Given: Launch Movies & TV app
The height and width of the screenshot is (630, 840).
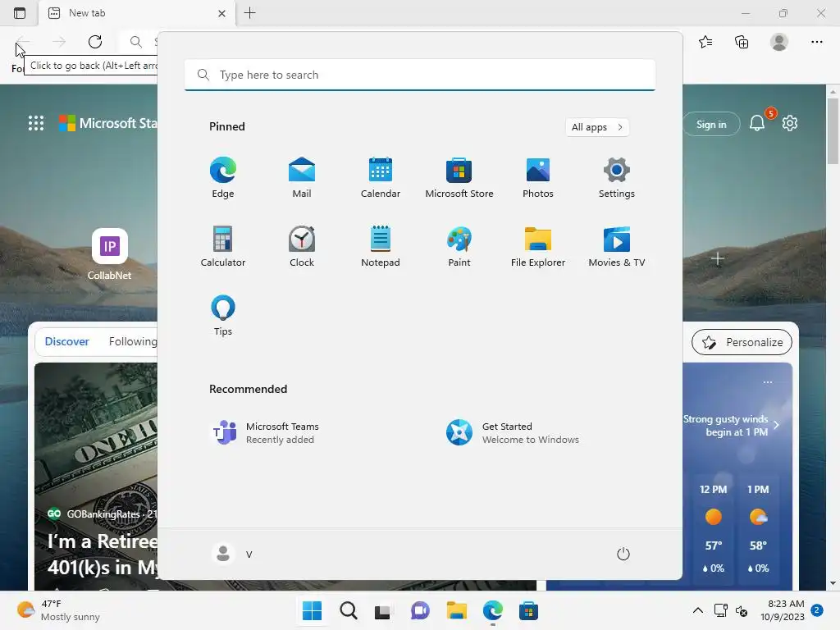Looking at the screenshot, I should (617, 246).
